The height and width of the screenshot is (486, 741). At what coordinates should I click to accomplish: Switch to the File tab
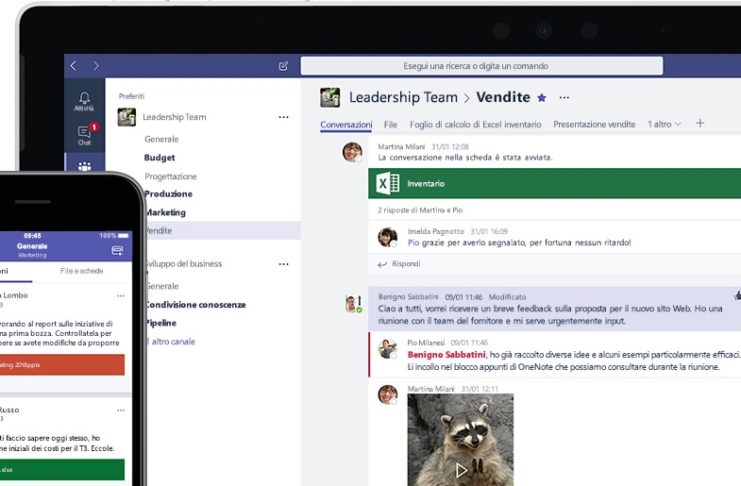390,124
